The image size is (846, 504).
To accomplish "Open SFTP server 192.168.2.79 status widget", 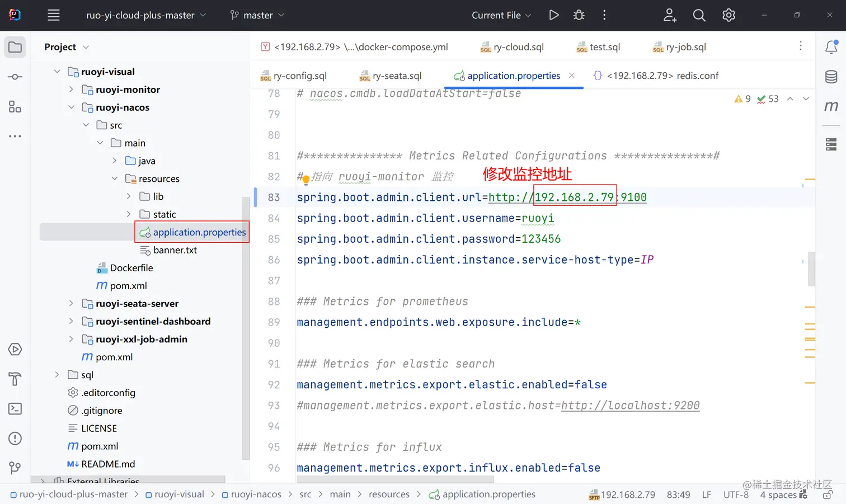I will (x=622, y=495).
